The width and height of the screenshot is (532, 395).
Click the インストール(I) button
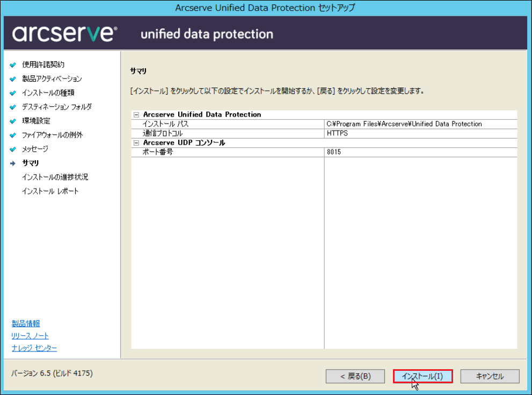(x=422, y=376)
